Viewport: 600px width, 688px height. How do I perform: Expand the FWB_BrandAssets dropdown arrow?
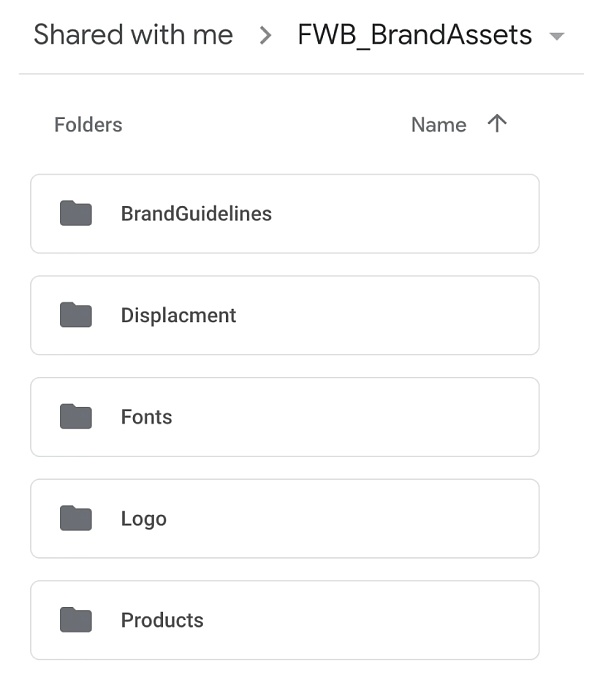click(557, 37)
